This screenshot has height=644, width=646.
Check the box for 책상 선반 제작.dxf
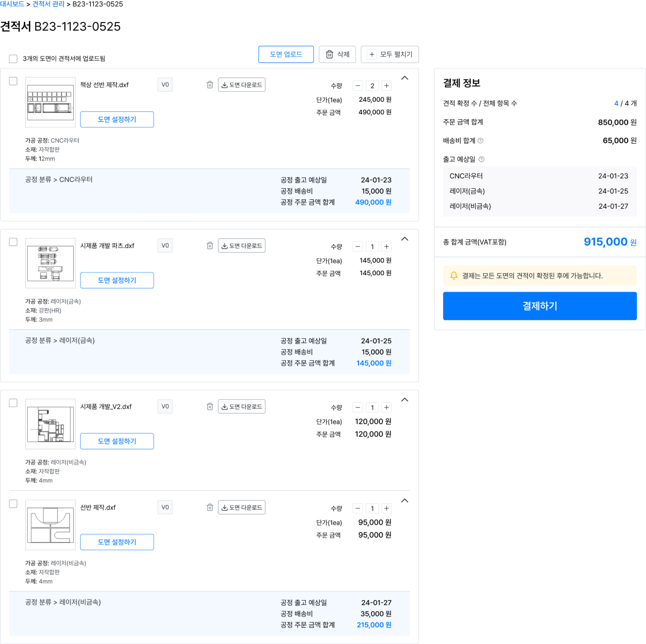13,81
